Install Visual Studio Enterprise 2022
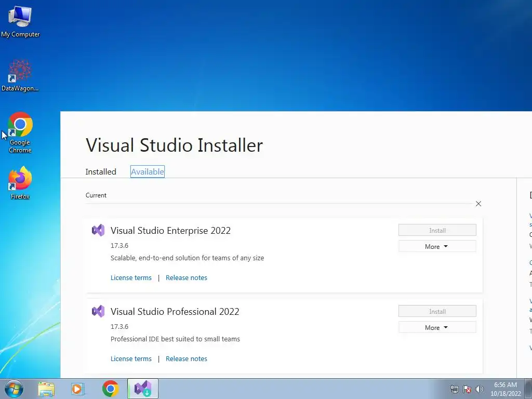The image size is (532, 399). [x=437, y=230]
